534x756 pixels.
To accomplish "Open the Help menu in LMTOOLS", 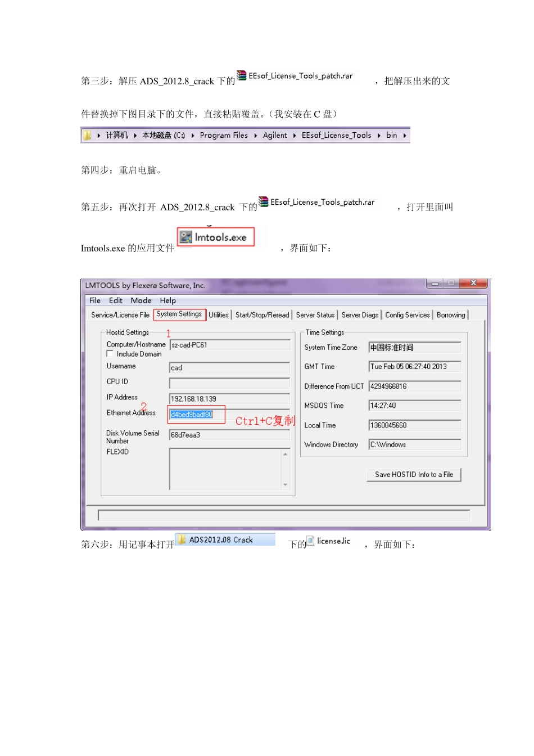I will pos(168,300).
